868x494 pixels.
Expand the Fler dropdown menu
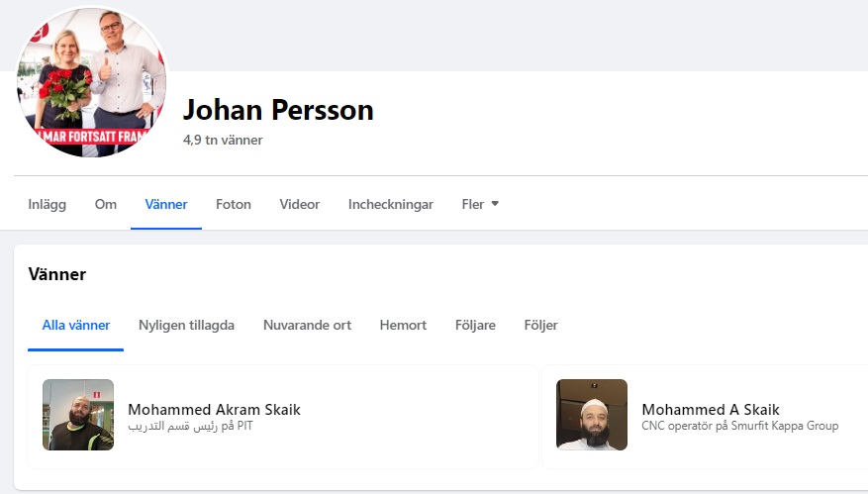pos(480,205)
